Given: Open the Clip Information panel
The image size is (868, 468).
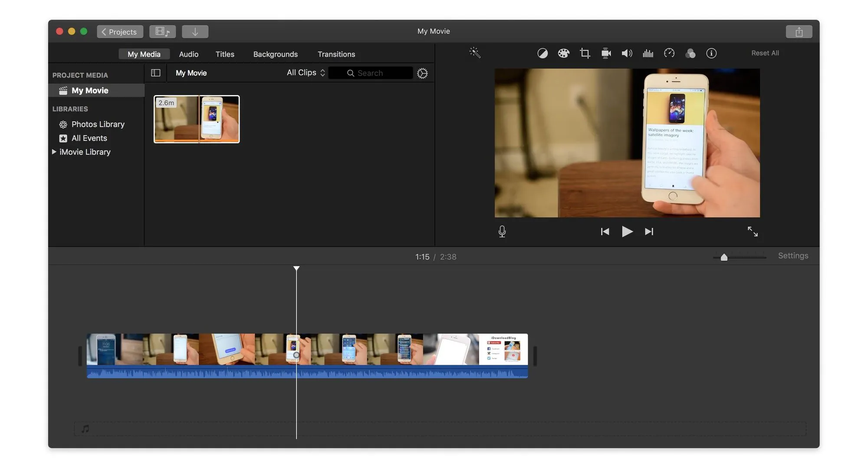Looking at the screenshot, I should coord(711,53).
